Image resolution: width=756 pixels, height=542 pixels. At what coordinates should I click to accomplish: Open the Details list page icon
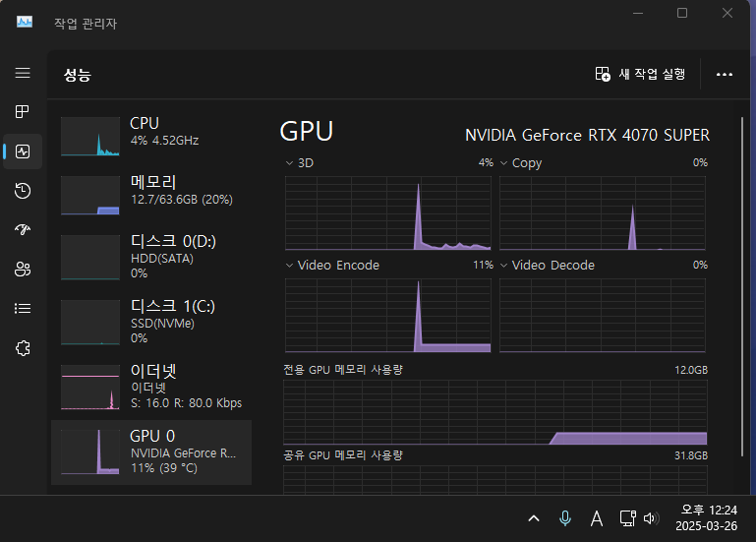[x=23, y=308]
